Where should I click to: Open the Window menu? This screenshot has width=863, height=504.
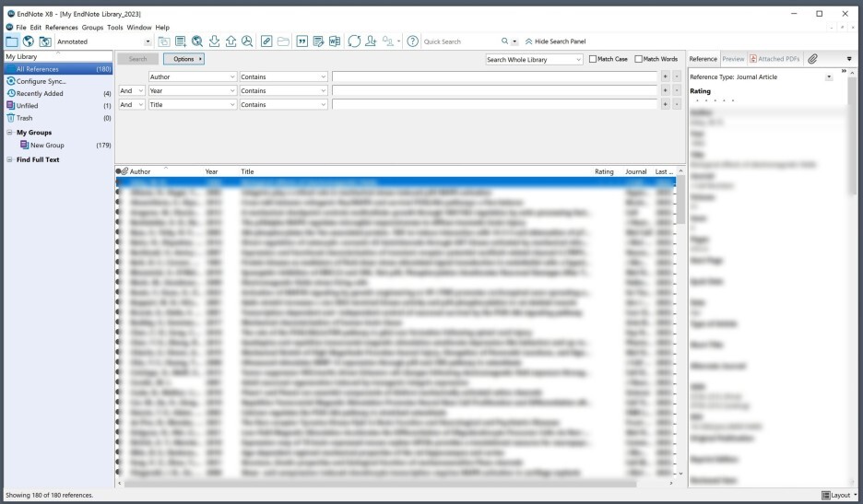(138, 27)
